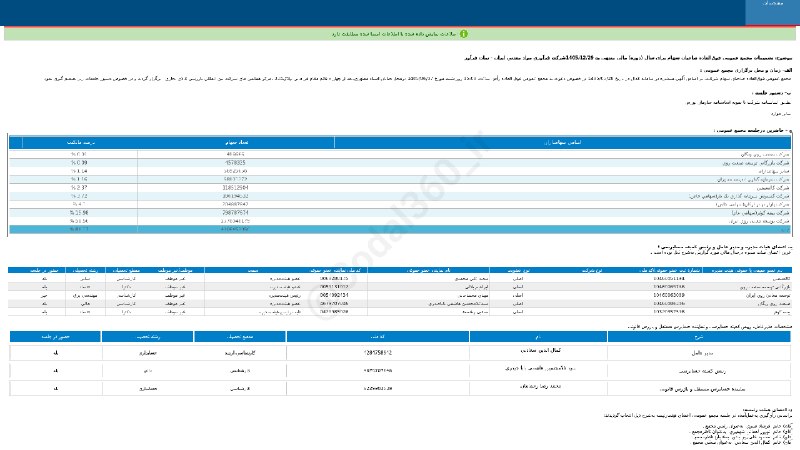Select percentage value % 2.37
This screenshot has width=800, height=450.
click(79, 188)
